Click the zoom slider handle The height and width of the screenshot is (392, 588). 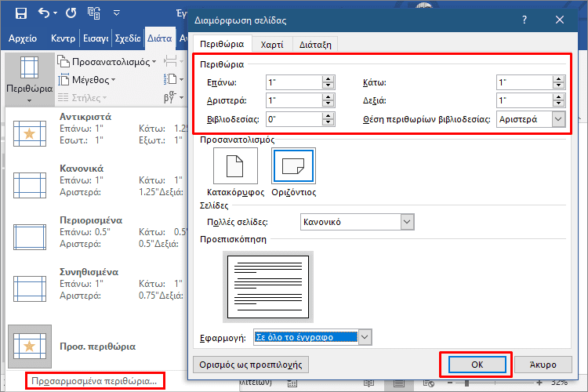[x=467, y=383]
